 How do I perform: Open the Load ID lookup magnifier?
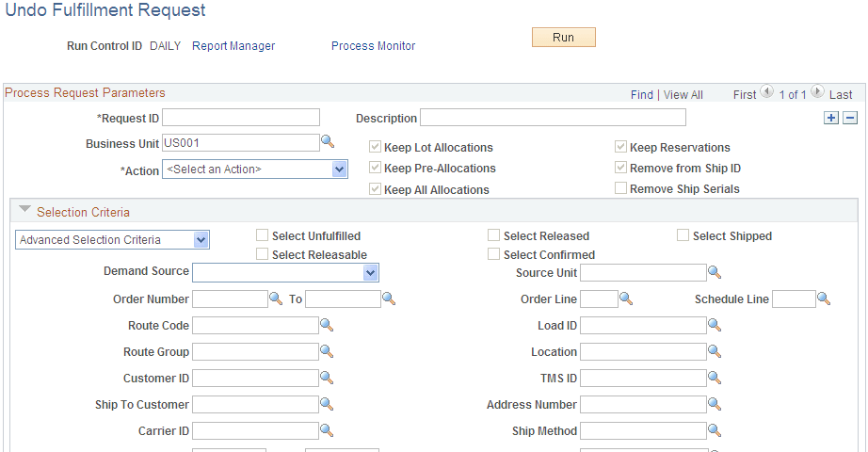[715, 325]
